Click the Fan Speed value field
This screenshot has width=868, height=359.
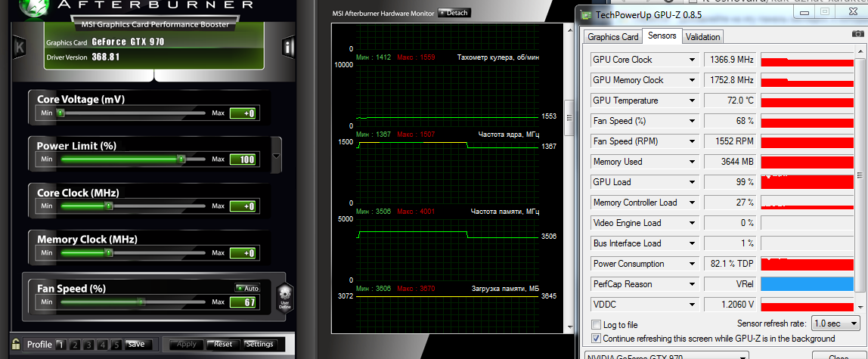(x=243, y=302)
